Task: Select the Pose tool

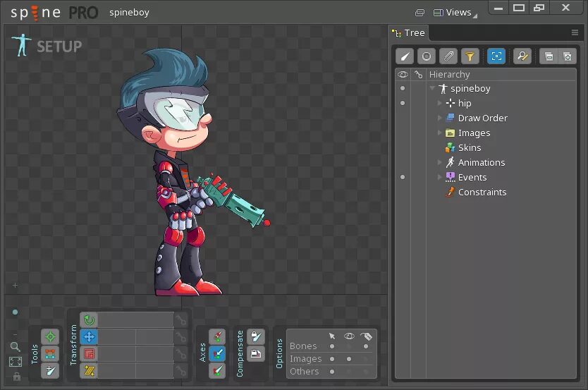Action: coord(50,336)
